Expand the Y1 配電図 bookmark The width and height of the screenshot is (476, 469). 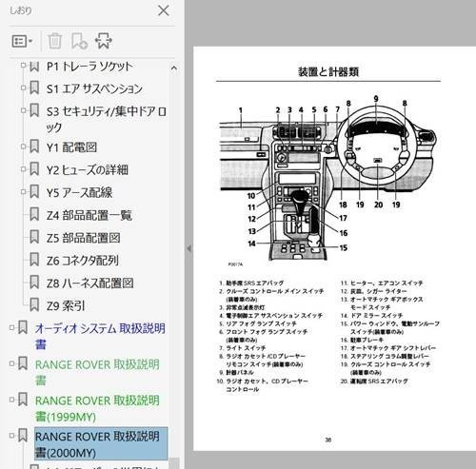point(23,147)
